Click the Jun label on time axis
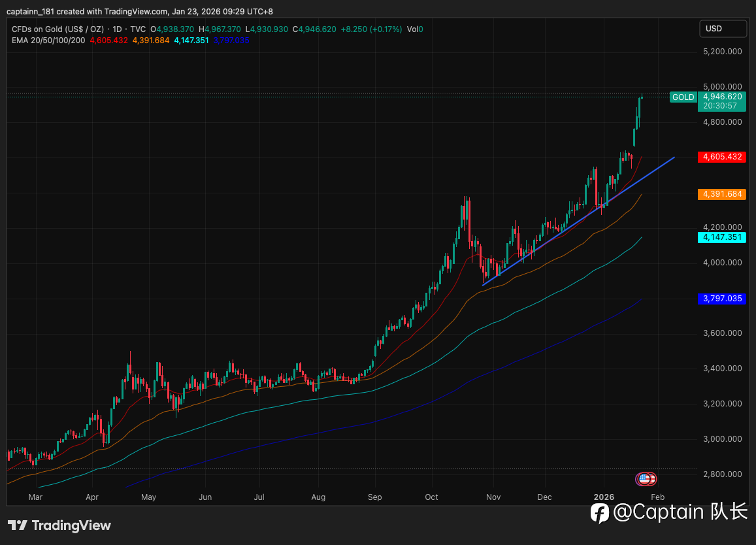This screenshot has height=545, width=756. pos(205,497)
